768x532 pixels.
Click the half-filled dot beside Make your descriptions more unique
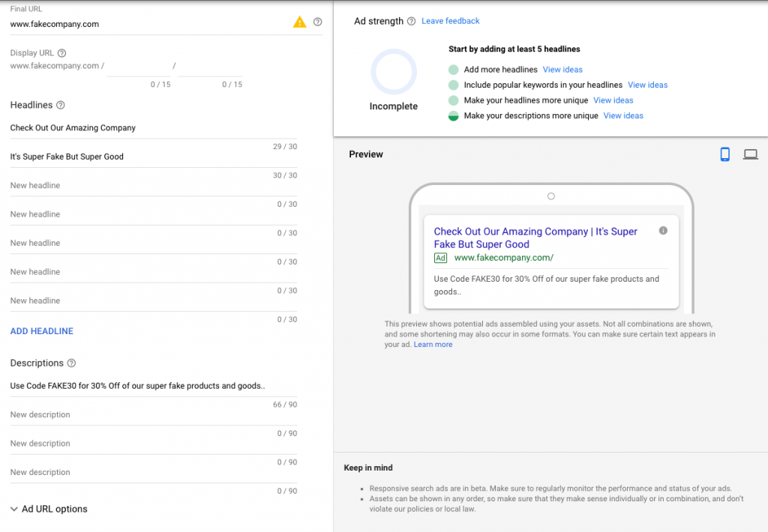point(454,116)
